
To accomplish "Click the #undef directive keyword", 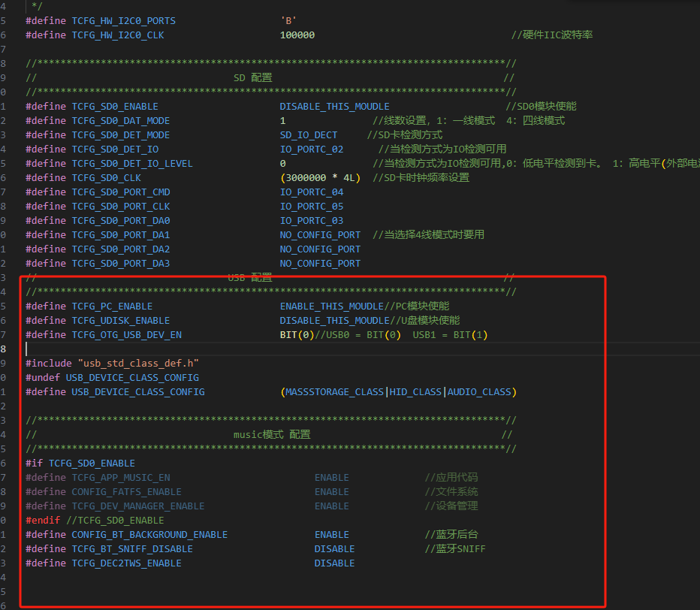I will click(x=43, y=378).
